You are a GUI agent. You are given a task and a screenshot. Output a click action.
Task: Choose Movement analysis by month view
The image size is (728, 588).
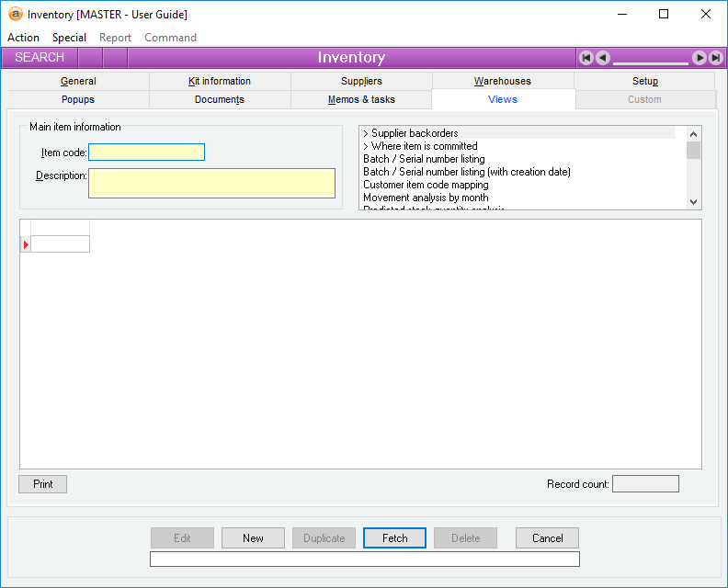(426, 198)
